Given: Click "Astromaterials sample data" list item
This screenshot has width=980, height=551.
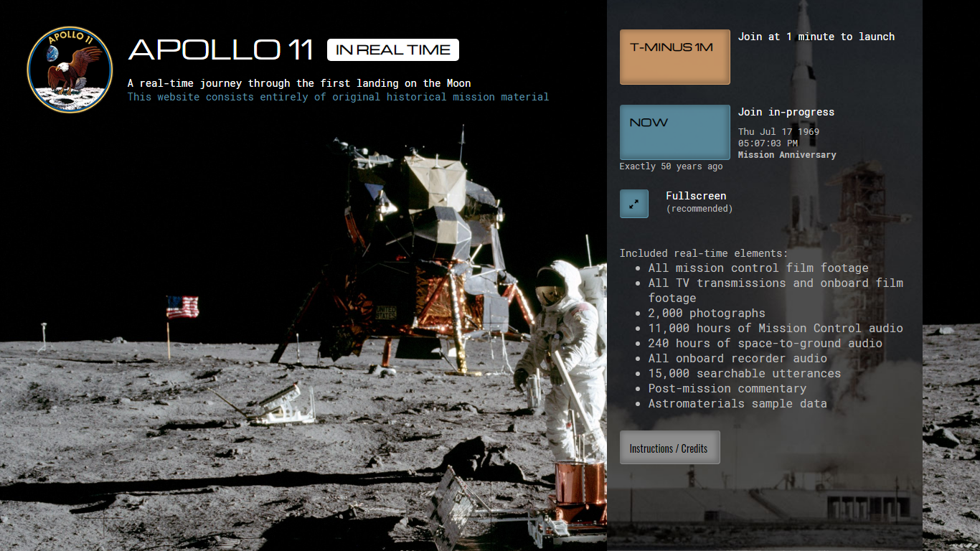Looking at the screenshot, I should (737, 404).
